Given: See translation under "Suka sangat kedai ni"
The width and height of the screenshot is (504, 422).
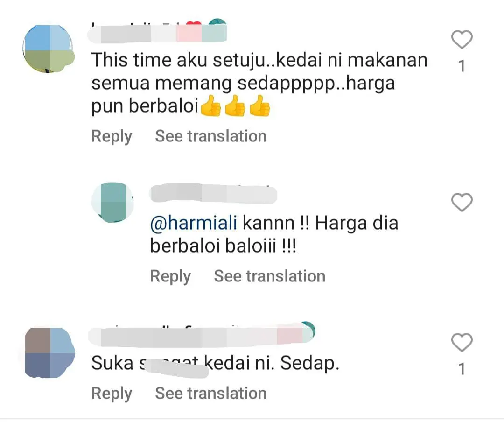Looking at the screenshot, I should click(210, 393).
